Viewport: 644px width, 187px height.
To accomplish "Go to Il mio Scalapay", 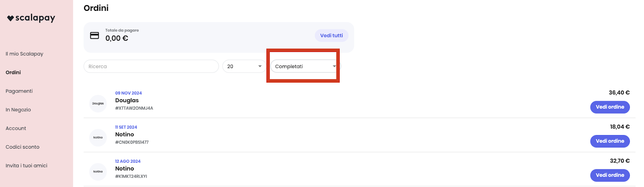I will (25, 54).
